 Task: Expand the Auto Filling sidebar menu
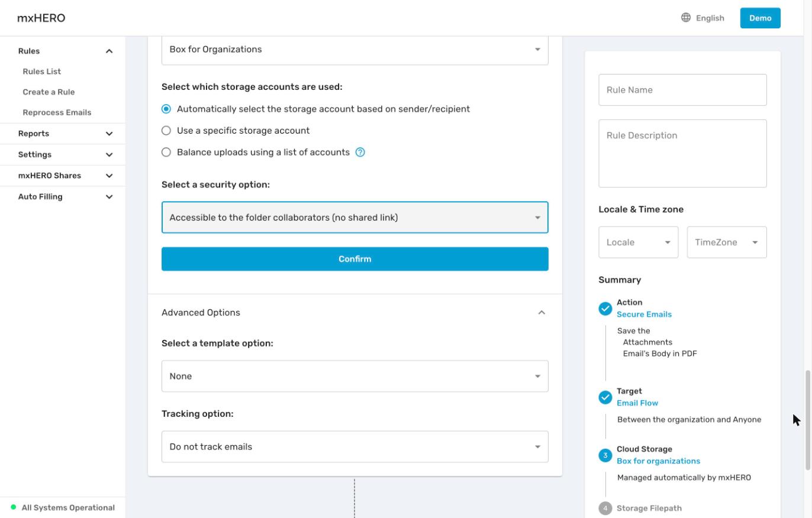click(x=109, y=197)
